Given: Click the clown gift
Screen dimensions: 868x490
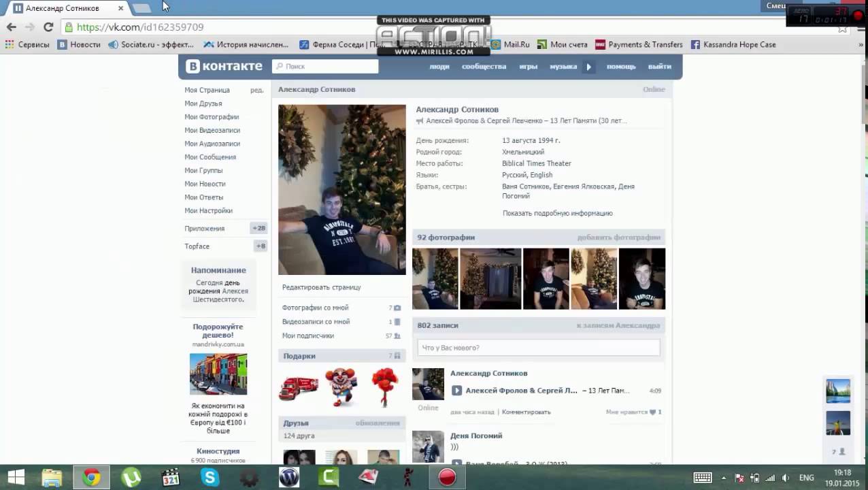Looking at the screenshot, I should (x=341, y=387).
